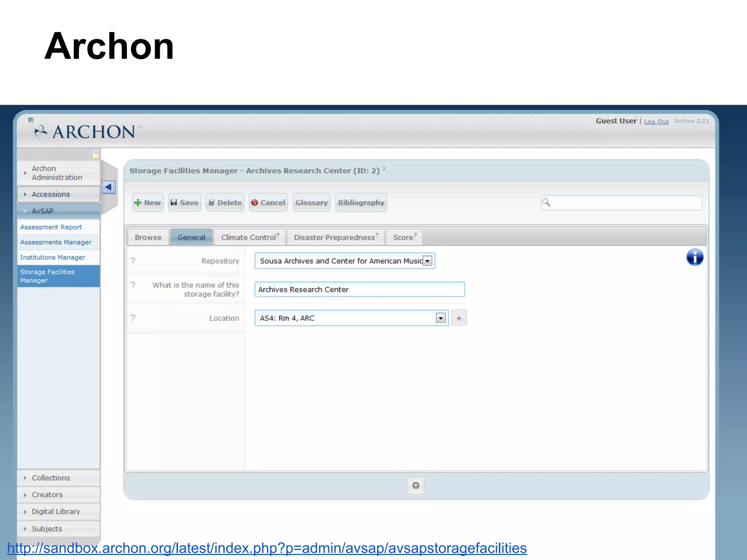Click the magnifier icon in the search box
This screenshot has height=560, width=747.
click(x=546, y=202)
